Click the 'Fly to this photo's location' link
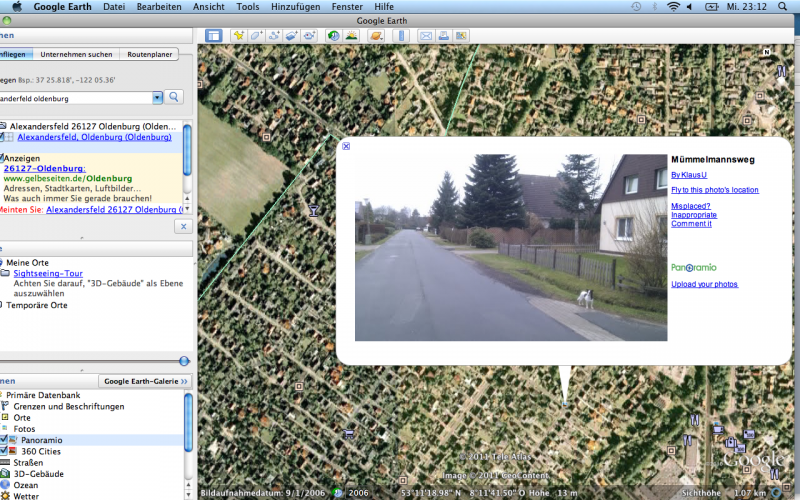Viewport: 800px width, 500px height. click(x=714, y=189)
